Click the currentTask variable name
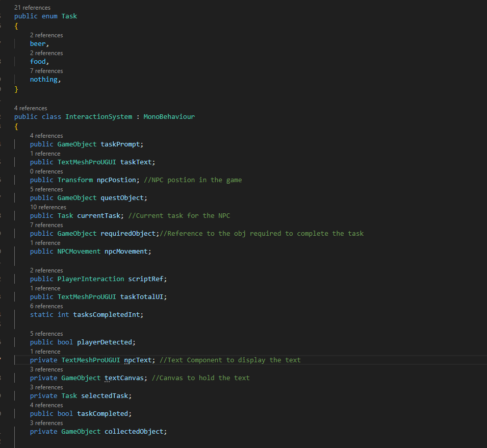487x448 pixels. coord(98,216)
